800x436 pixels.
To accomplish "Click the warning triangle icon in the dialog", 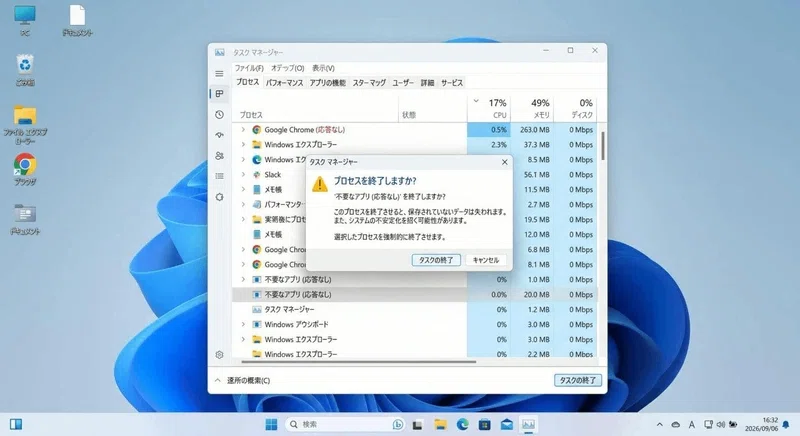I will (320, 184).
